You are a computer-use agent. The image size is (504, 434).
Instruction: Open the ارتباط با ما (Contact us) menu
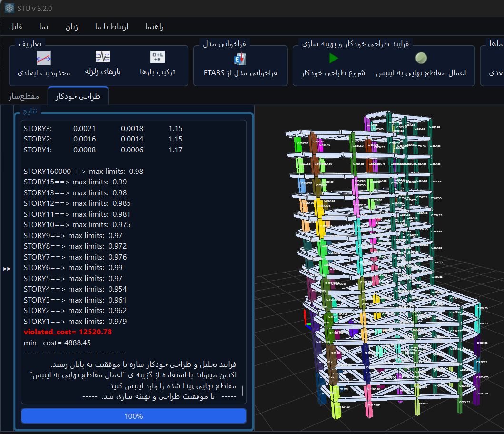pyautogui.click(x=112, y=27)
